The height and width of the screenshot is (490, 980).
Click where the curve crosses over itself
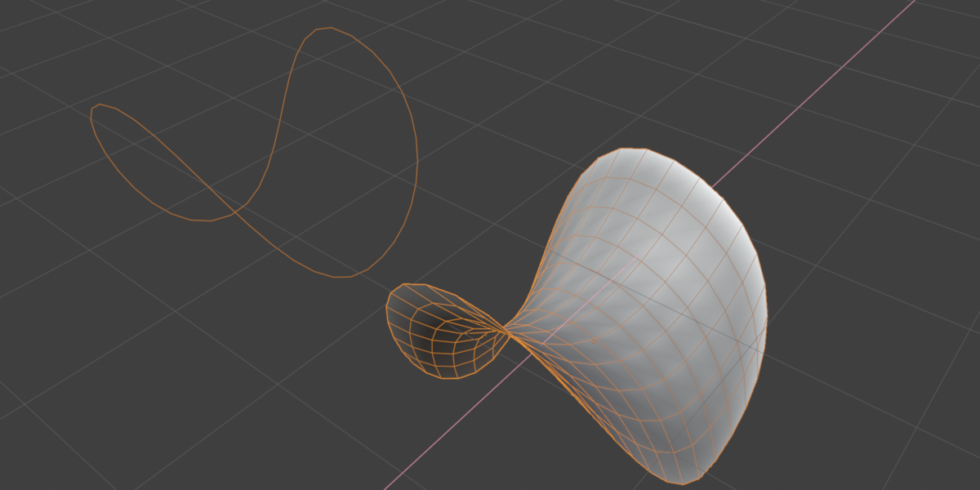(x=237, y=212)
